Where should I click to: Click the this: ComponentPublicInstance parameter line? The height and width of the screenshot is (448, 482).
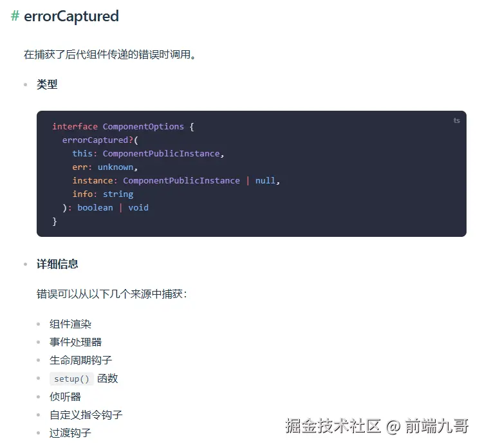[148, 154]
